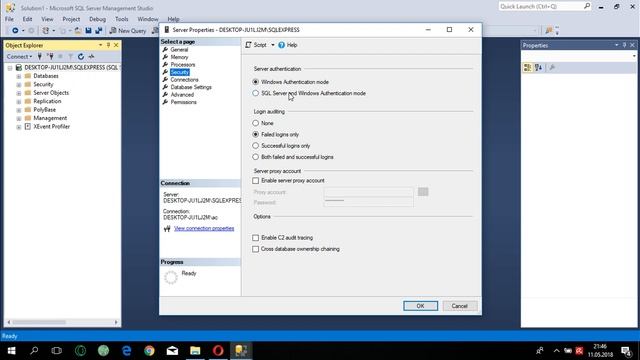Click OK in Server Properties dialog
Screen dimensions: 640x360
click(x=420, y=306)
